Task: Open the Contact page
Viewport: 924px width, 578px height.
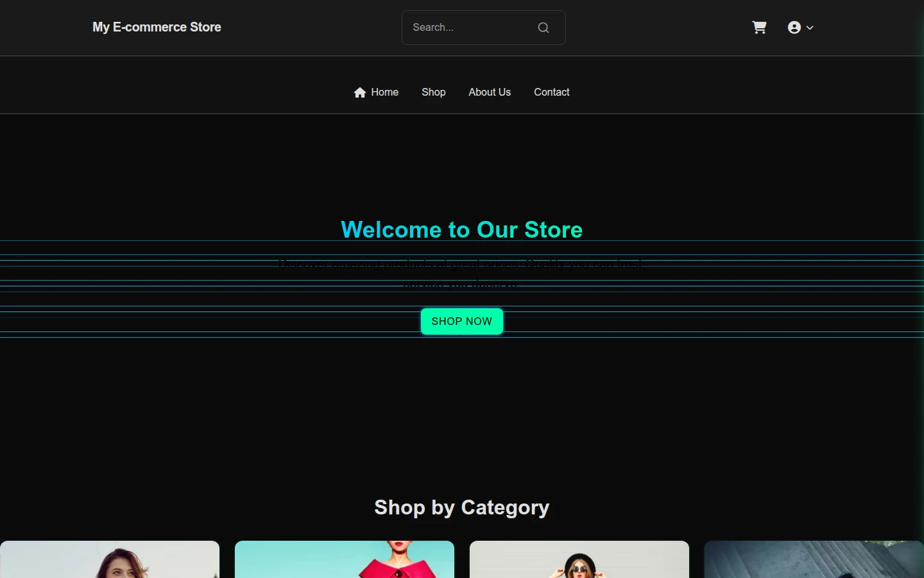Action: (552, 92)
